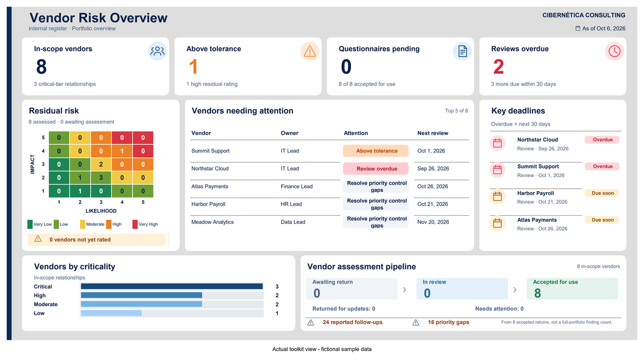The image size is (644, 359).
Task: Click the red heatmap cell with value 1
Action: pos(122,151)
